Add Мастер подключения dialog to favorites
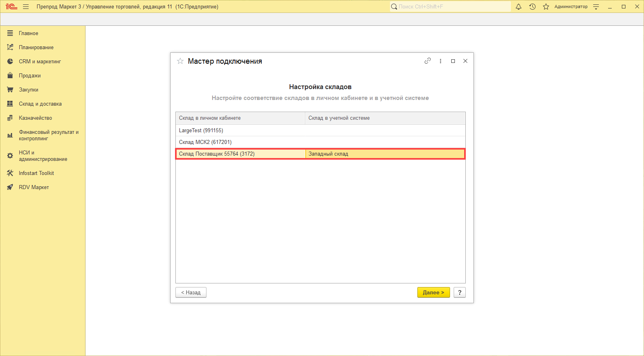The image size is (644, 356). click(x=180, y=61)
